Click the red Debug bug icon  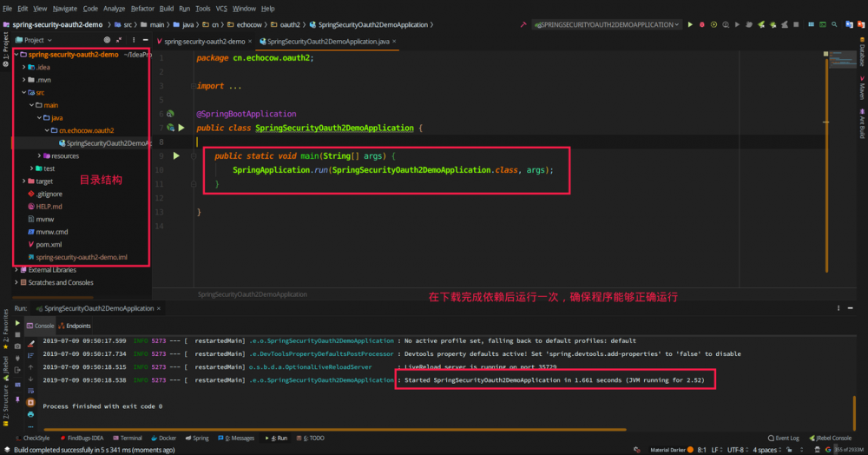703,25
